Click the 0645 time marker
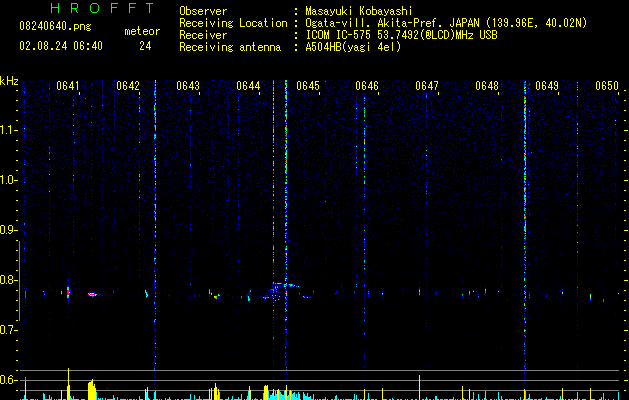This screenshot has height=400, width=629. 308,86
